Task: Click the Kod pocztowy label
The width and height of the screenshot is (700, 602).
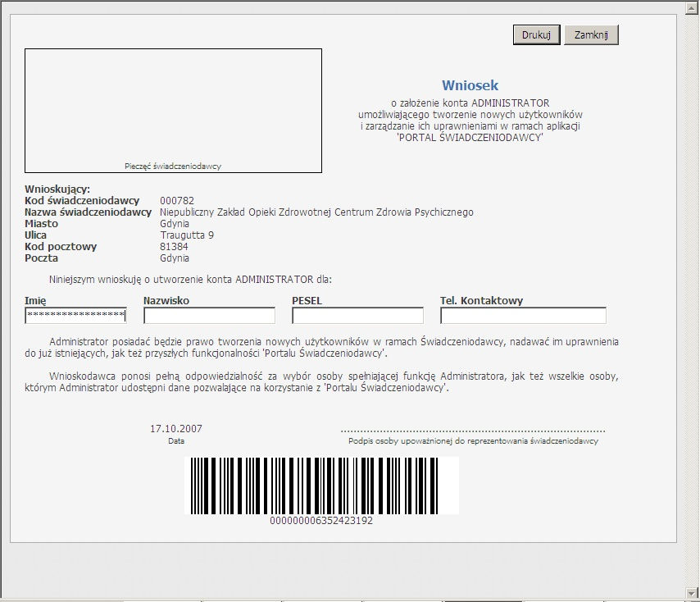Action: point(61,247)
